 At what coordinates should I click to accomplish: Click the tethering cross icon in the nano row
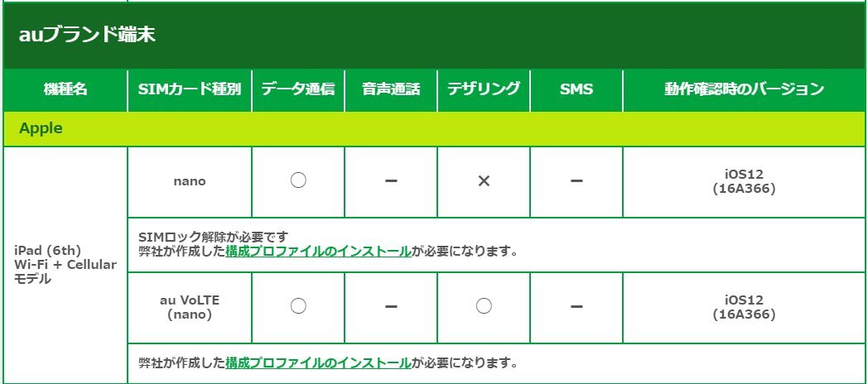pyautogui.click(x=485, y=181)
